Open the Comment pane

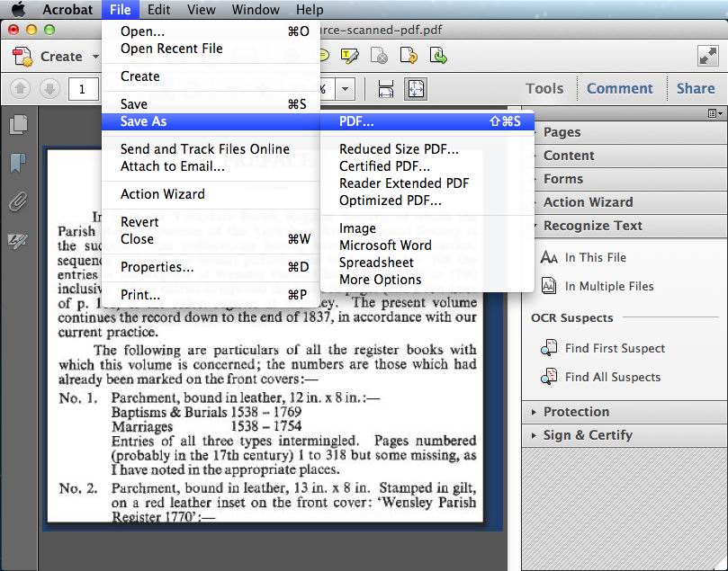pyautogui.click(x=619, y=88)
